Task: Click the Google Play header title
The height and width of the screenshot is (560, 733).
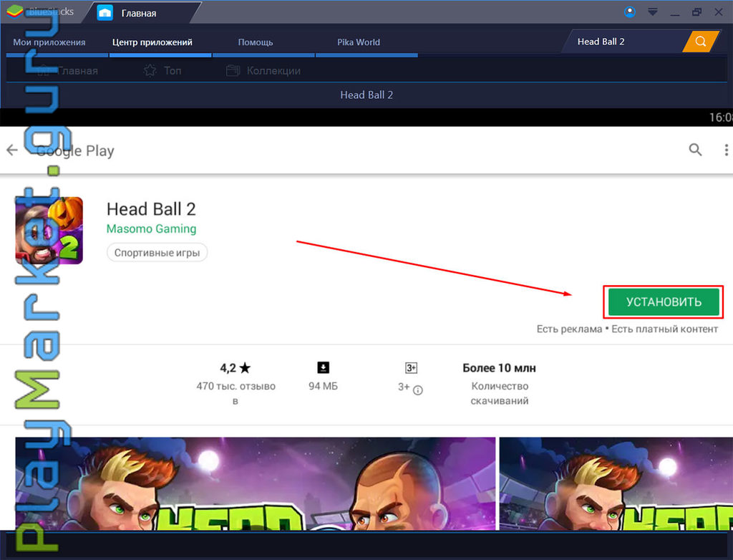Action: pyautogui.click(x=76, y=150)
